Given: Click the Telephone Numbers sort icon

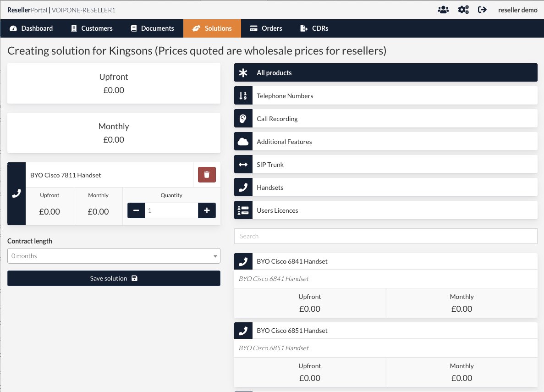Looking at the screenshot, I should point(243,95).
